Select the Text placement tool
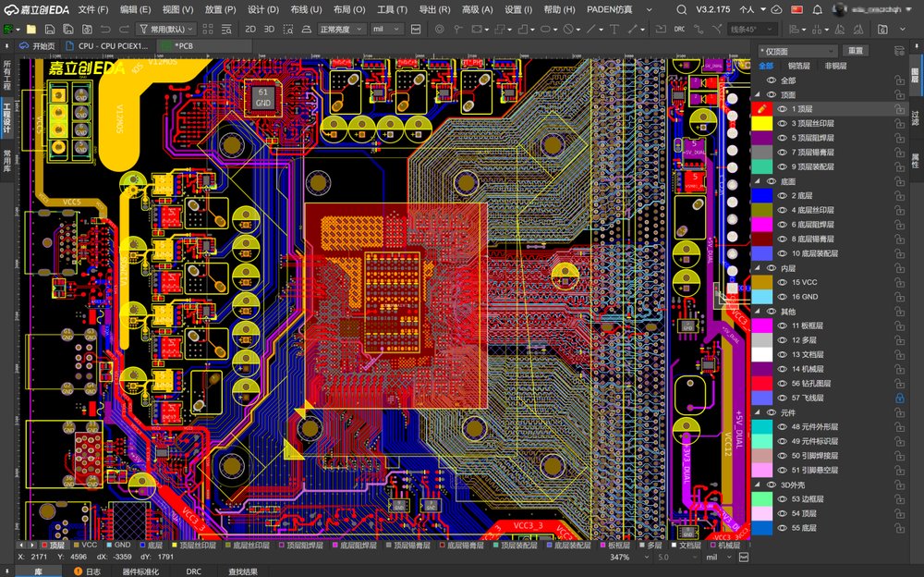The height and width of the screenshot is (577, 924). click(614, 29)
